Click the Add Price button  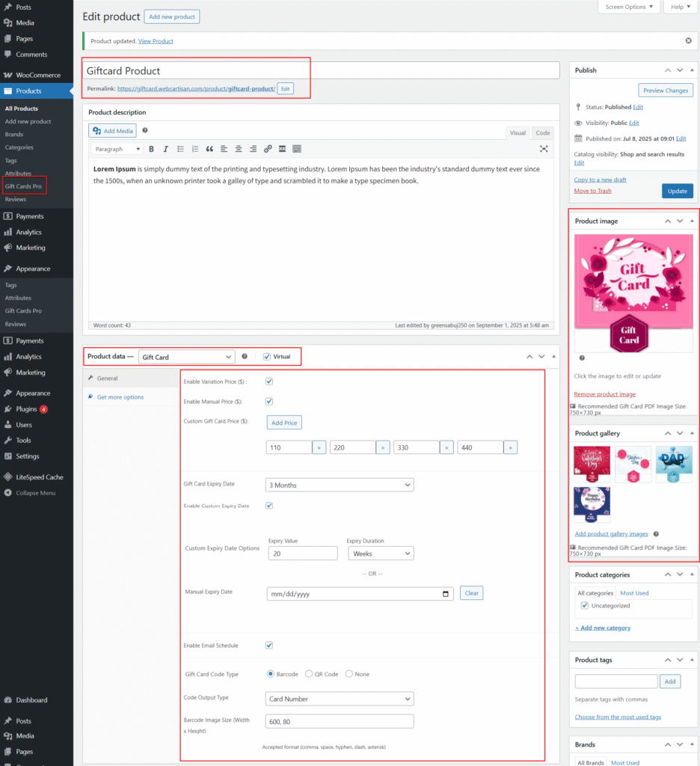pyautogui.click(x=284, y=423)
